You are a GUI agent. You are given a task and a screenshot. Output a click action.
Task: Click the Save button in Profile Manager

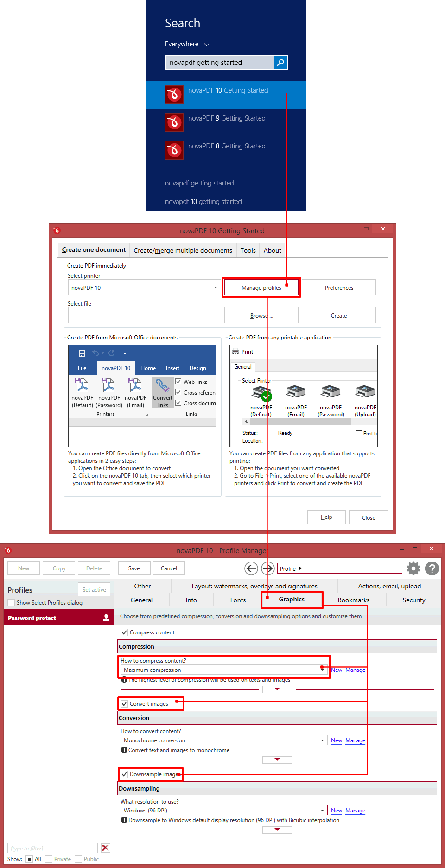(x=134, y=568)
